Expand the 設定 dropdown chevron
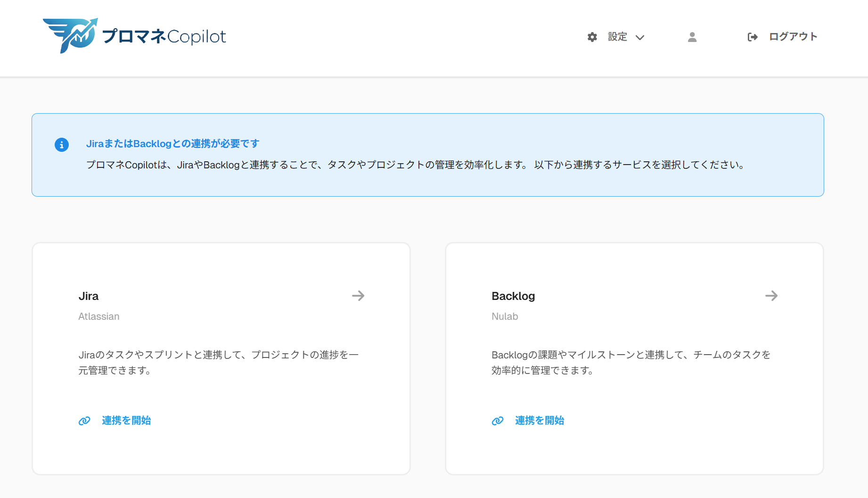 pyautogui.click(x=640, y=37)
